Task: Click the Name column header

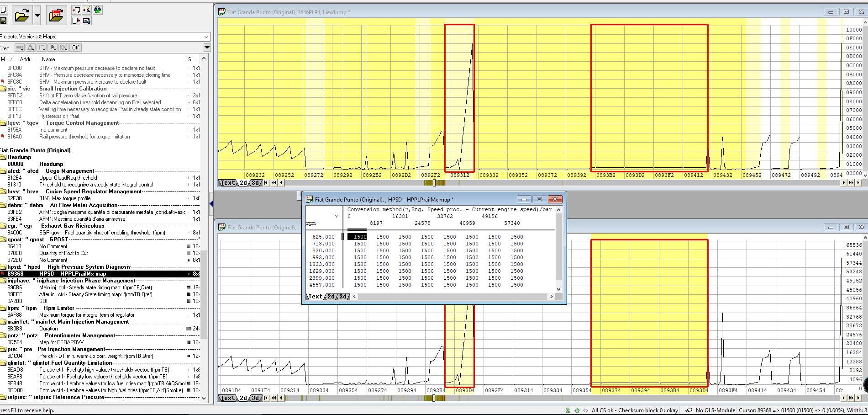Action: (48, 59)
